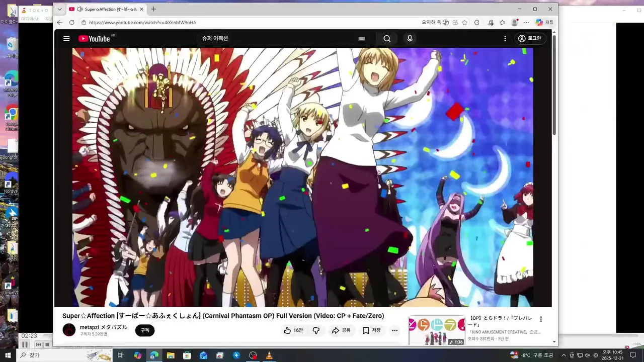
Task: Open the Copilot 채팅 button
Action: pyautogui.click(x=544, y=23)
